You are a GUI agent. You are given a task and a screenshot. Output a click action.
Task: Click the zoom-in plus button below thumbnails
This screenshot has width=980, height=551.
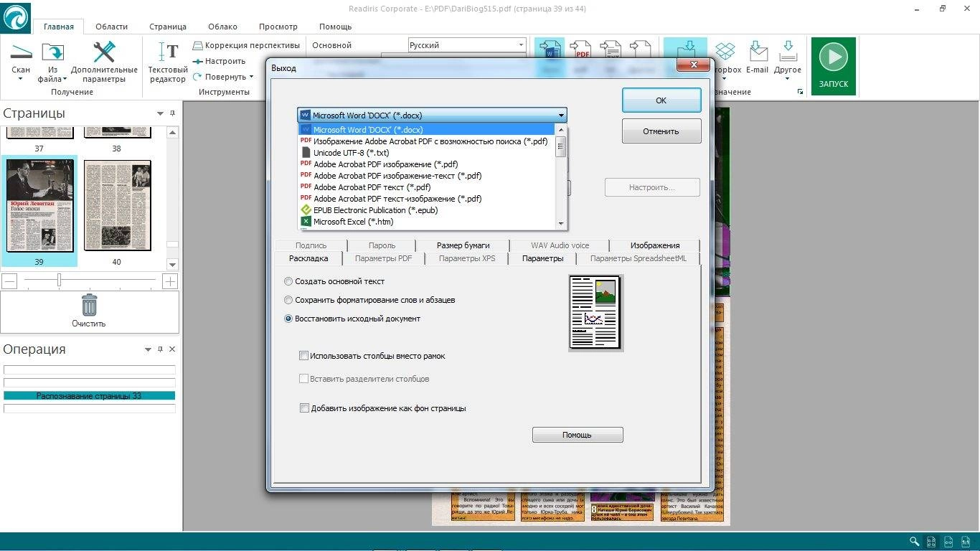click(x=170, y=281)
